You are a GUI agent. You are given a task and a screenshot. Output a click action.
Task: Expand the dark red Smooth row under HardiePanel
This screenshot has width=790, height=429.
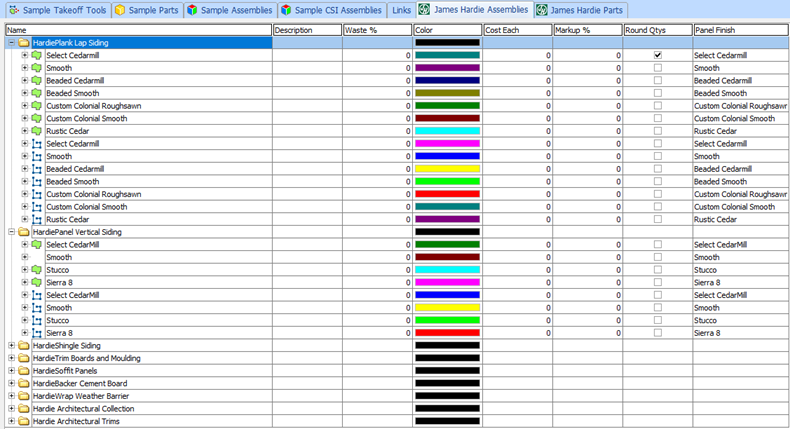24,257
